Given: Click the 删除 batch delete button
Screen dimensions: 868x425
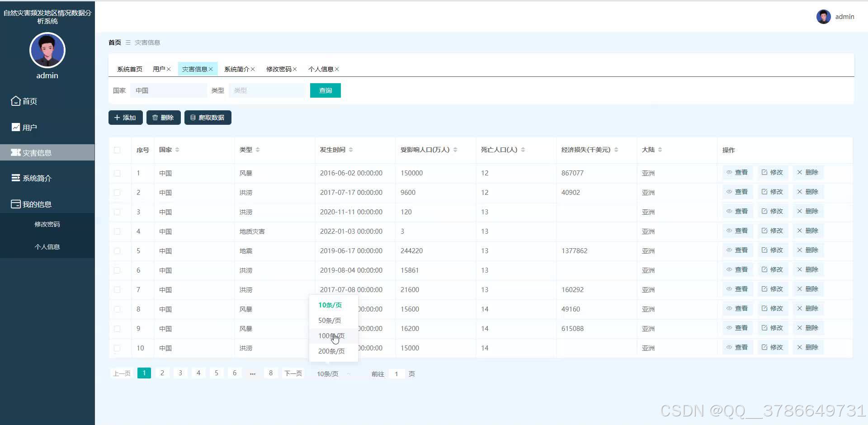Looking at the screenshot, I should coord(164,118).
